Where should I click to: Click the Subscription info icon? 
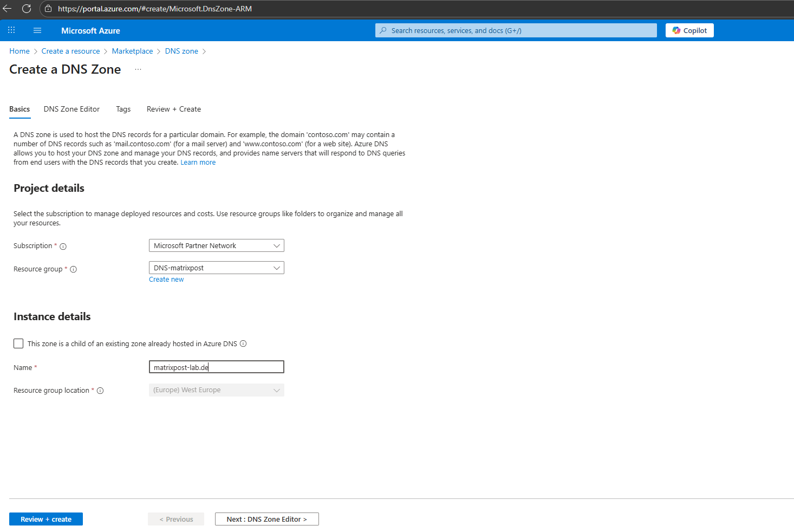pos(63,246)
